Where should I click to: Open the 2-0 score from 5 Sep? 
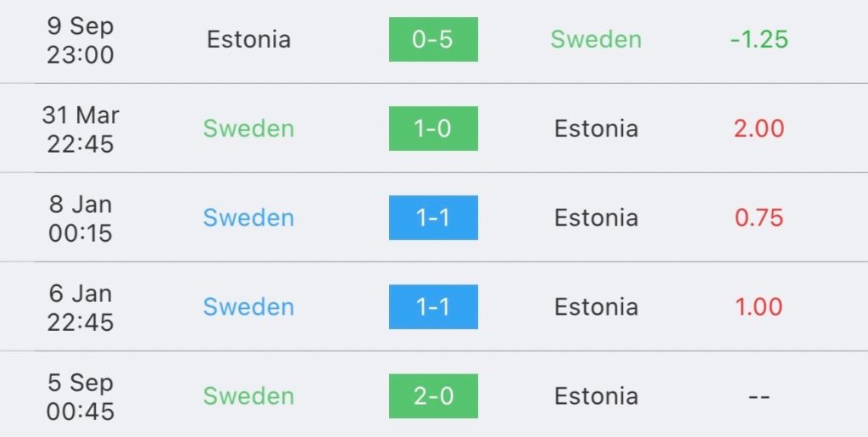tap(433, 396)
